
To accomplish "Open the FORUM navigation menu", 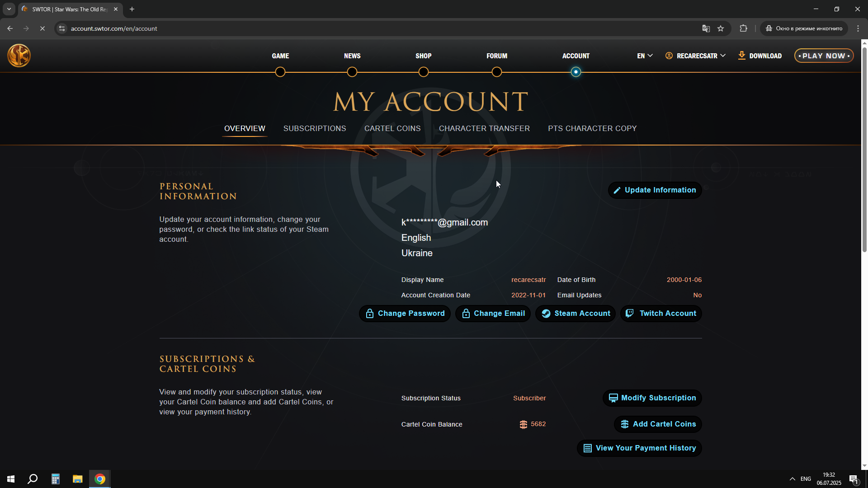I will (497, 56).
